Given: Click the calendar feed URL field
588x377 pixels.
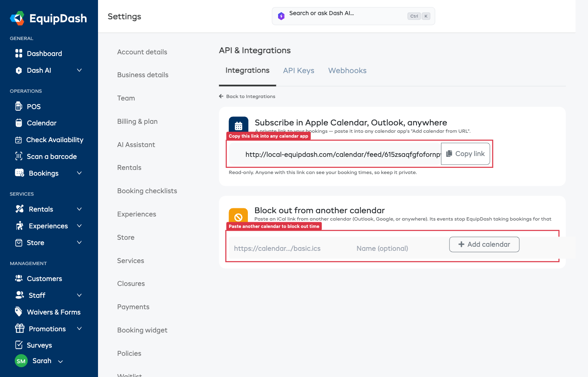Looking at the screenshot, I should [x=335, y=154].
